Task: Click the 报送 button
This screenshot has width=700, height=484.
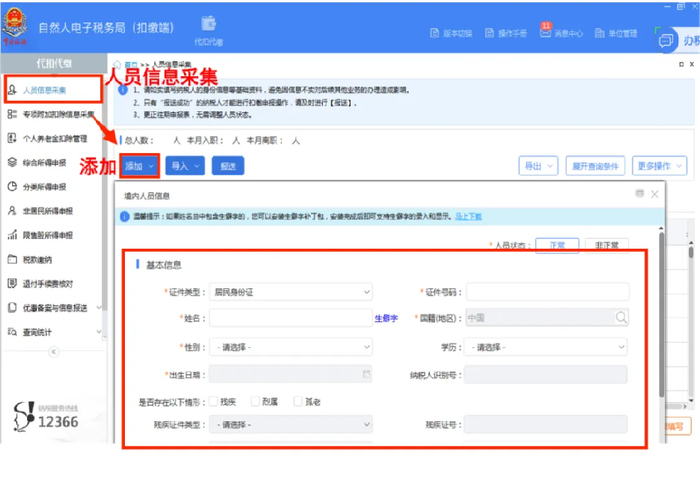Action: click(228, 166)
